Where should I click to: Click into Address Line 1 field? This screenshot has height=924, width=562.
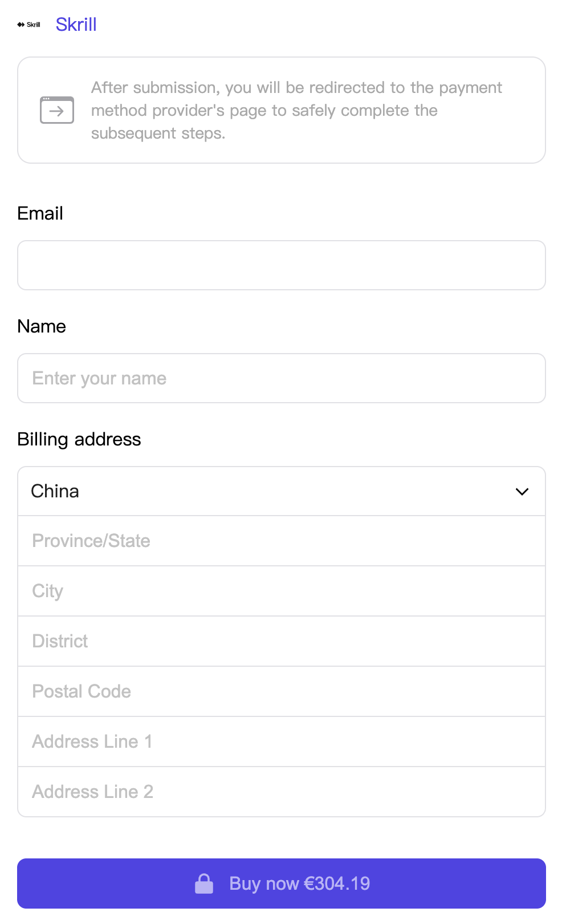point(282,741)
